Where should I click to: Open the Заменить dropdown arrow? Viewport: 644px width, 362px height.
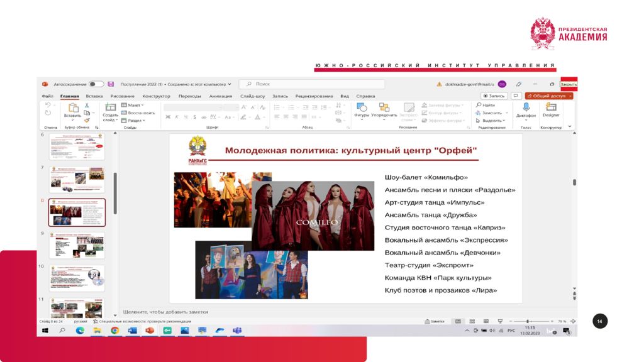[507, 113]
